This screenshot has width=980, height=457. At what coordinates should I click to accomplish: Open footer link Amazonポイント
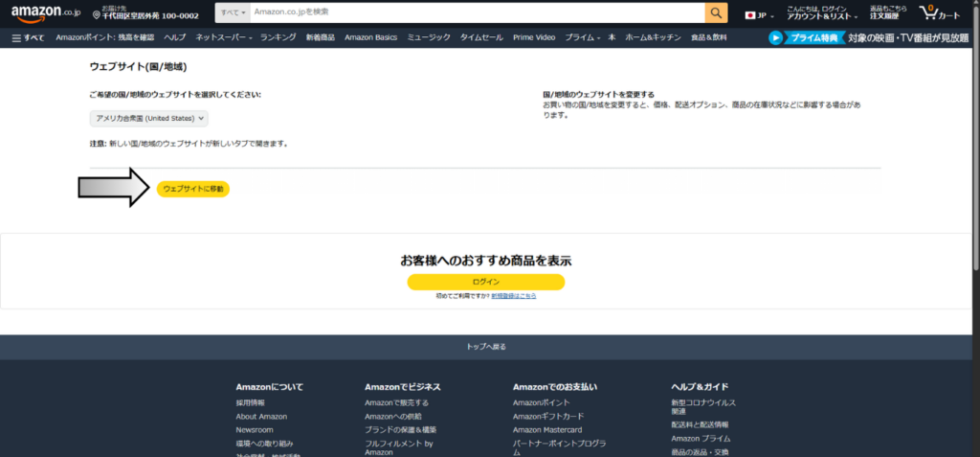(542, 402)
